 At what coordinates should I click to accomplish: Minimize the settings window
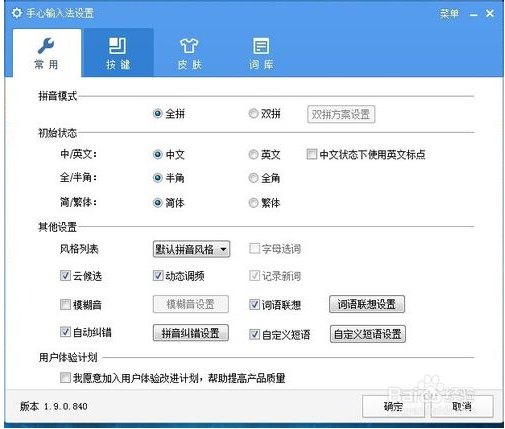(473, 14)
